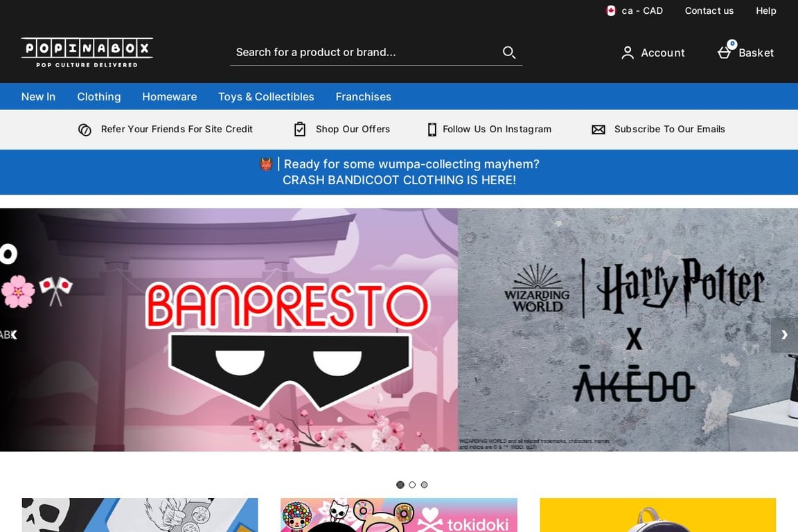Open the New In menu
Viewport: 798px width, 532px height.
(38, 97)
